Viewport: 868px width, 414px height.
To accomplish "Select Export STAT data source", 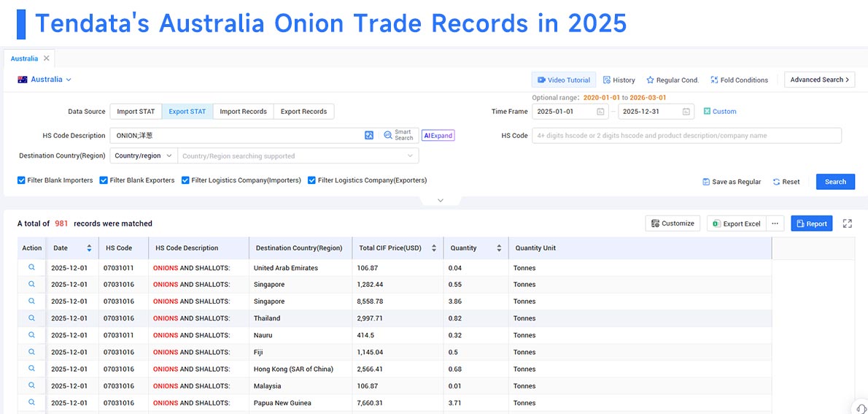I will (x=187, y=112).
